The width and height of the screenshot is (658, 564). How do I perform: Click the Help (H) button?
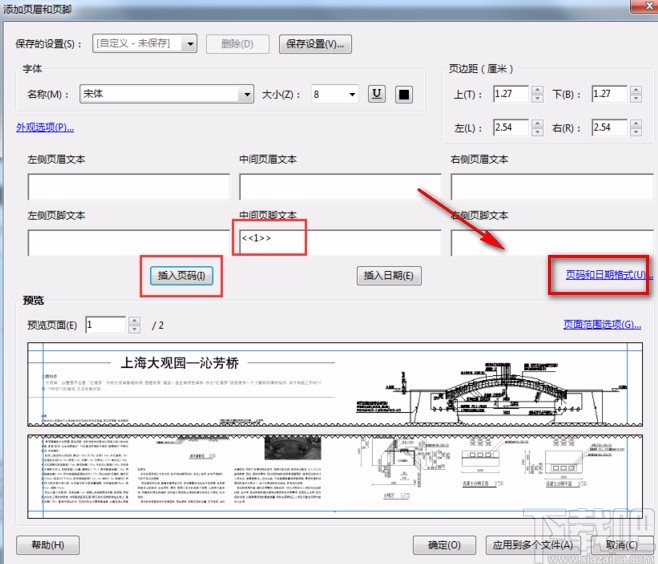(x=48, y=545)
